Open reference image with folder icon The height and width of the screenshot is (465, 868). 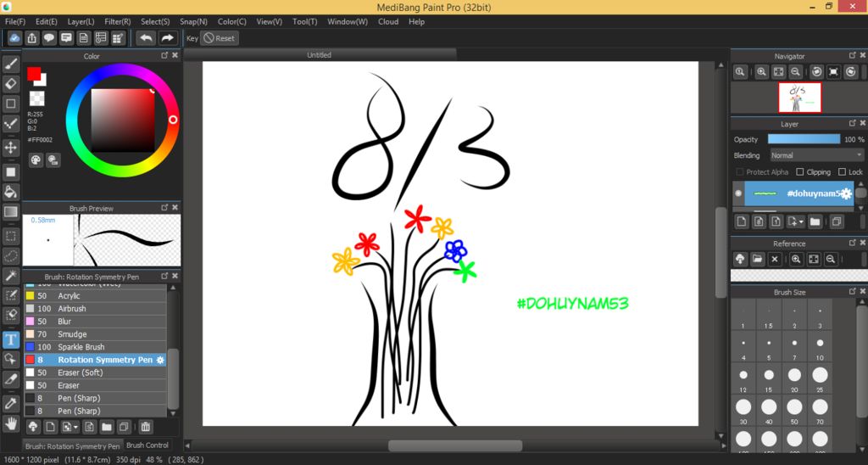tap(757, 259)
